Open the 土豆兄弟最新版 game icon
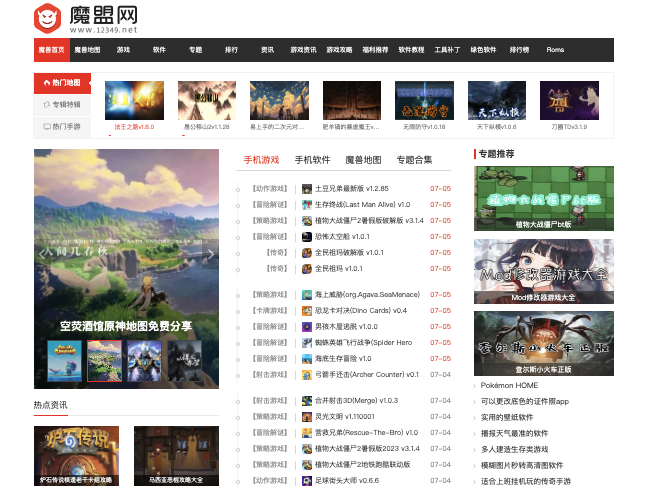 307,189
